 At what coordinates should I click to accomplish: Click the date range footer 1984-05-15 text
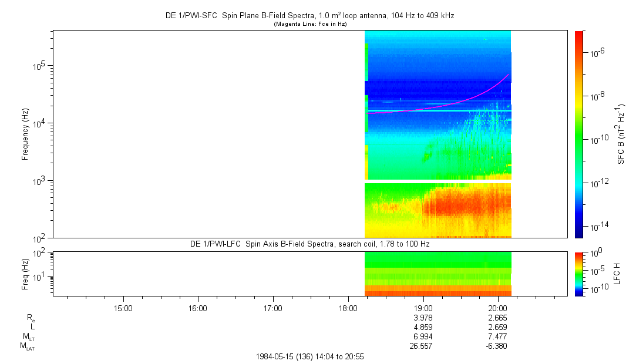coord(310,356)
